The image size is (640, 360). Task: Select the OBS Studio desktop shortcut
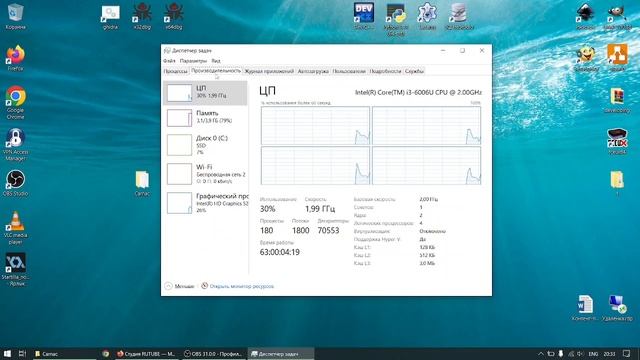16,183
